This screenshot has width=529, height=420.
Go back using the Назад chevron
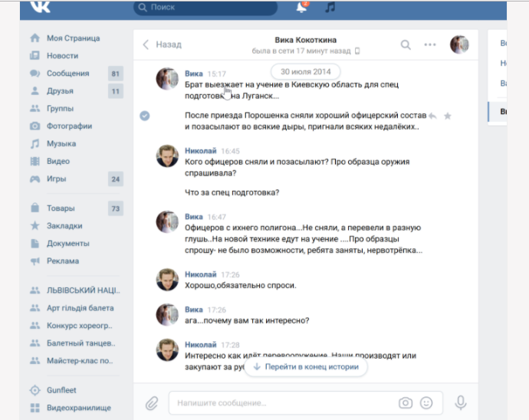pos(162,44)
